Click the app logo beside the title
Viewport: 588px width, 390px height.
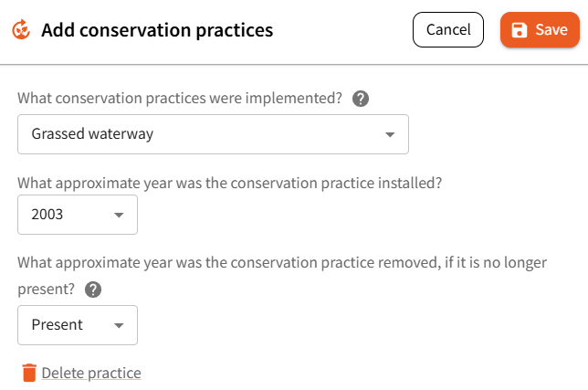[21, 30]
